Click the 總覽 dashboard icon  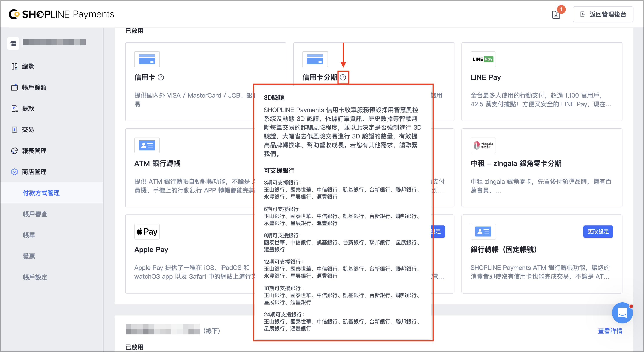14,66
